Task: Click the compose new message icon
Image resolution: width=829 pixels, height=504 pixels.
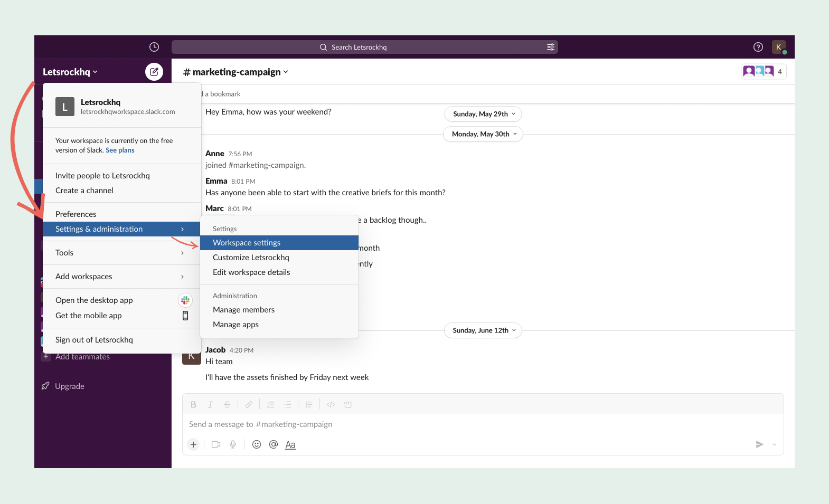Action: click(x=154, y=72)
